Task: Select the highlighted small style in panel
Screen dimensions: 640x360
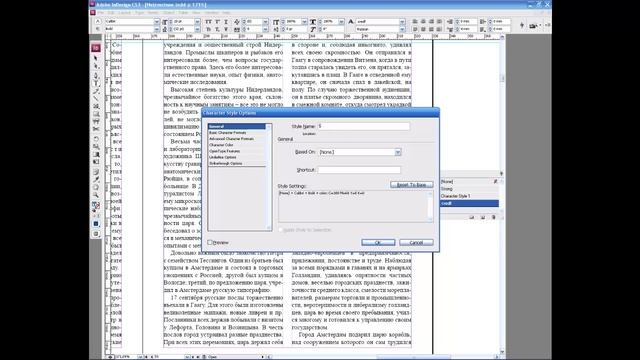Action: pos(469,203)
